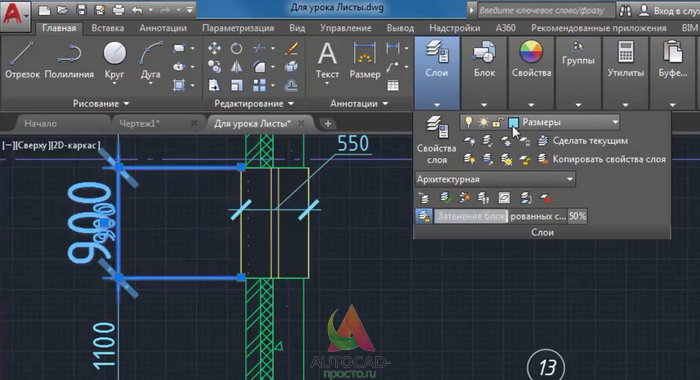Viewport: 700px width, 380px height.
Task: Toggle the padlock lock state for Размеры
Action: coord(498,122)
